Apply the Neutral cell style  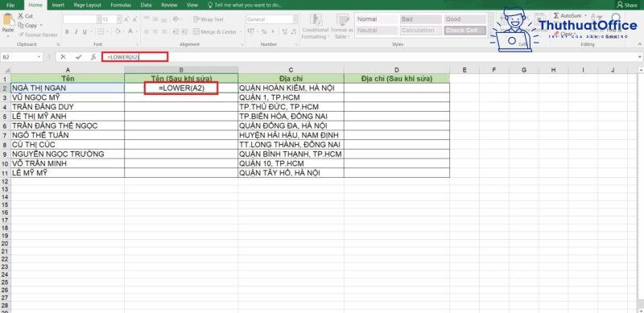[x=377, y=31]
